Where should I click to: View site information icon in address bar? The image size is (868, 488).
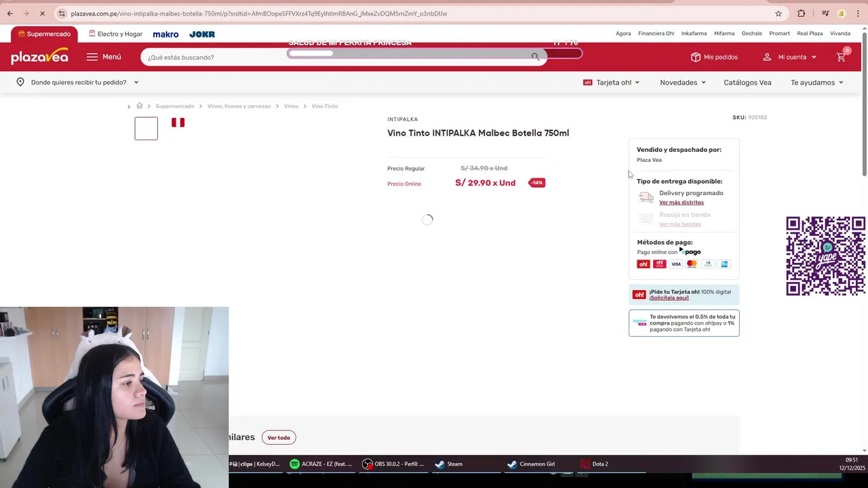[62, 14]
